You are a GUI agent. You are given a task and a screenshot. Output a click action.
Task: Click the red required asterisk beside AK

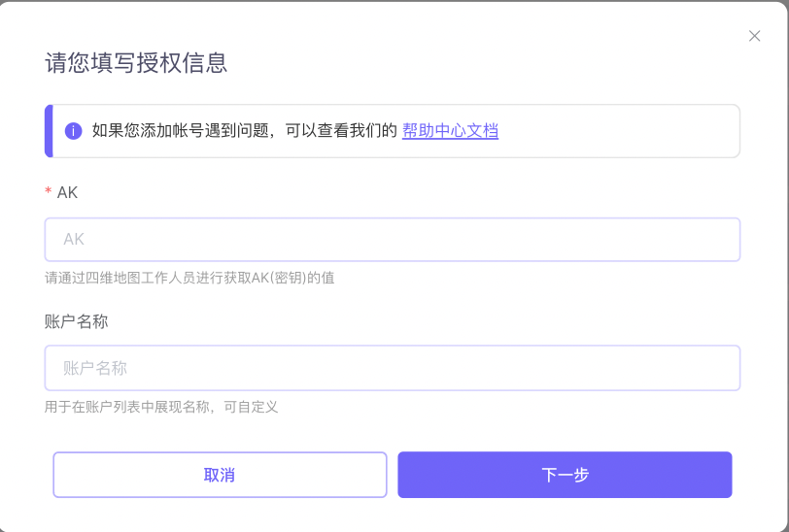tap(49, 191)
